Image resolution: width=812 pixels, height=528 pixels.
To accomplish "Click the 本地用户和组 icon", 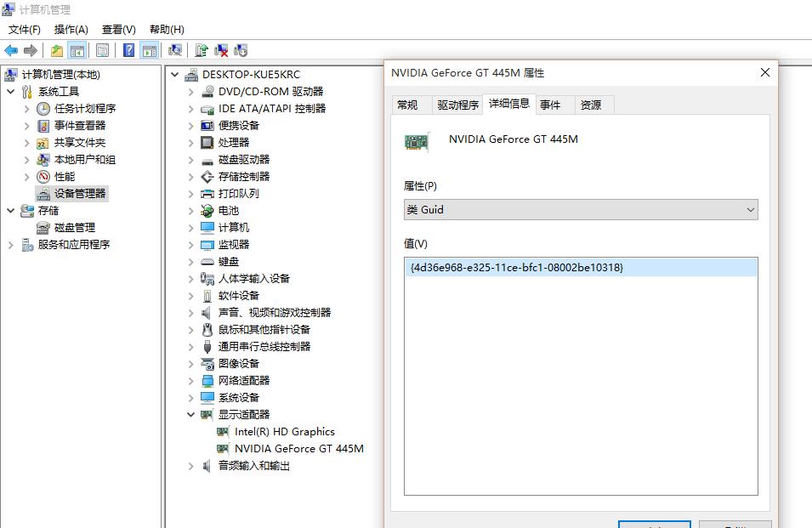I will coord(43,160).
